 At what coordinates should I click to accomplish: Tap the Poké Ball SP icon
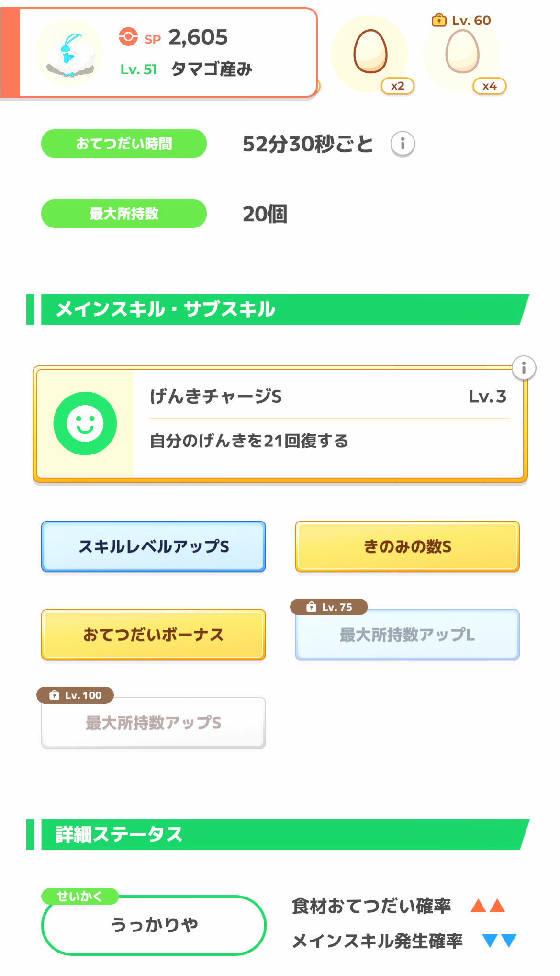[128, 37]
